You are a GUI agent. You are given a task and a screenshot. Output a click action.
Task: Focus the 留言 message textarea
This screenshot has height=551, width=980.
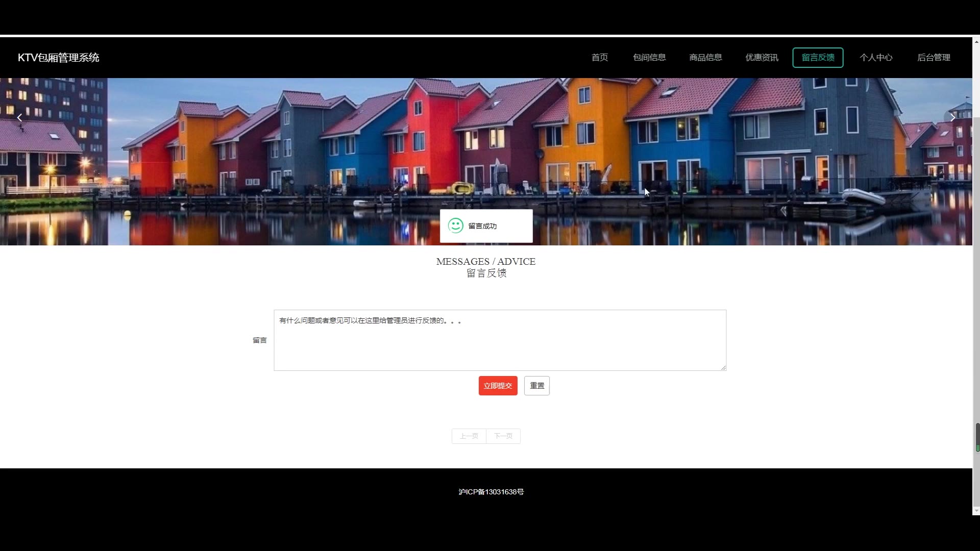[x=500, y=340]
